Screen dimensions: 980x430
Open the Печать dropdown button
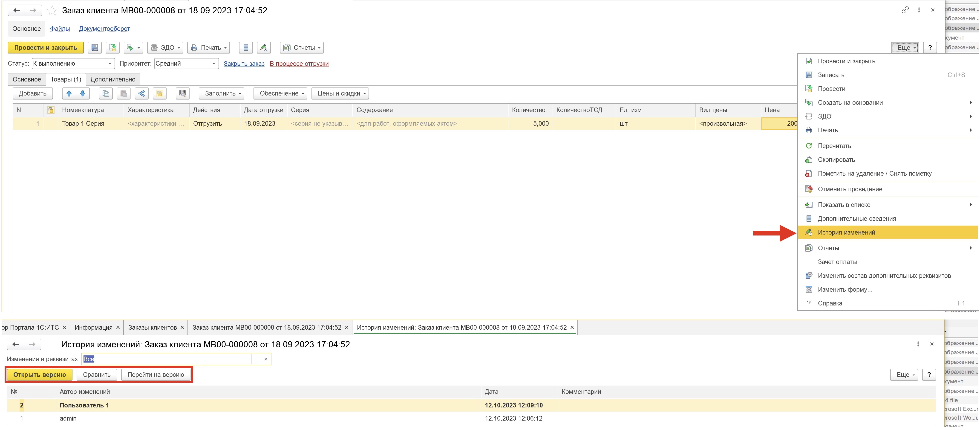pos(208,48)
